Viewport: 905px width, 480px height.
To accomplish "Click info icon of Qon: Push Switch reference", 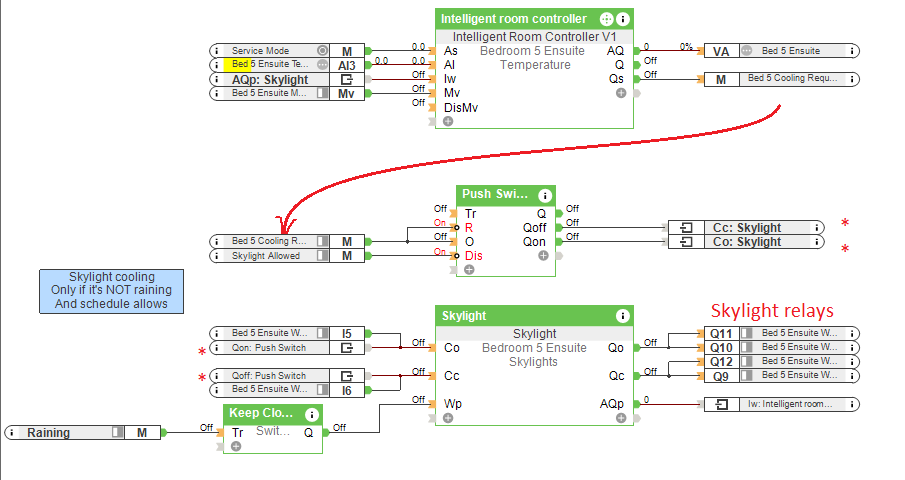I will [216, 347].
